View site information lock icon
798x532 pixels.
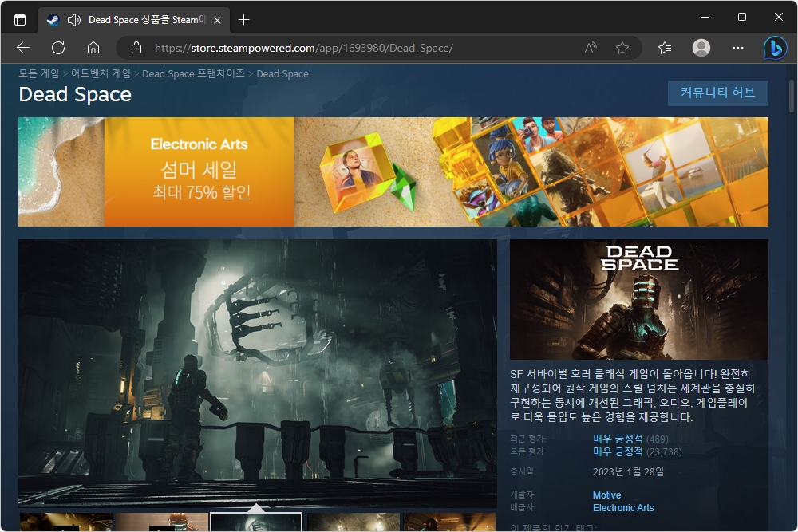(136, 48)
